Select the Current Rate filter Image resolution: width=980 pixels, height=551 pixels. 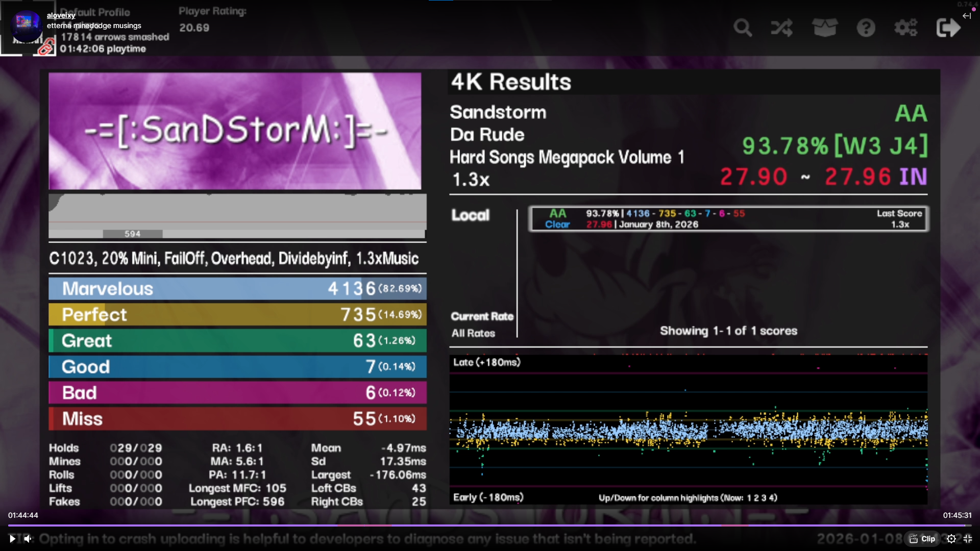click(482, 316)
